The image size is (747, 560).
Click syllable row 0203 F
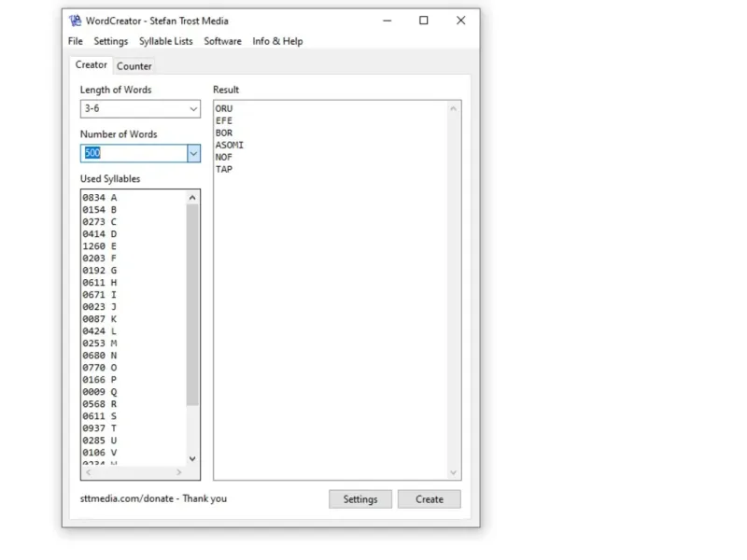(x=100, y=259)
